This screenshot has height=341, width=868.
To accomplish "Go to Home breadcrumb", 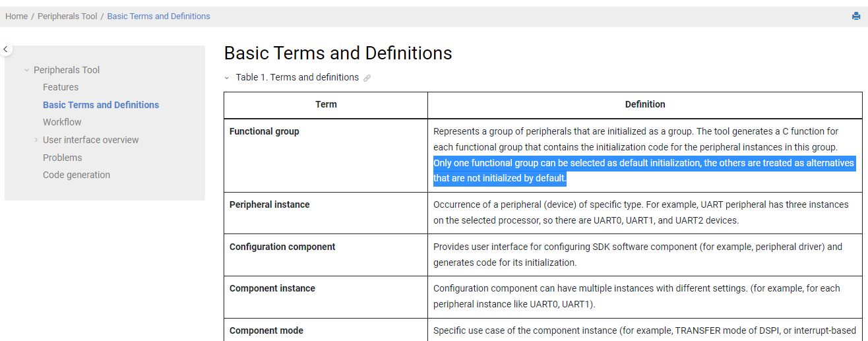I will click(16, 16).
